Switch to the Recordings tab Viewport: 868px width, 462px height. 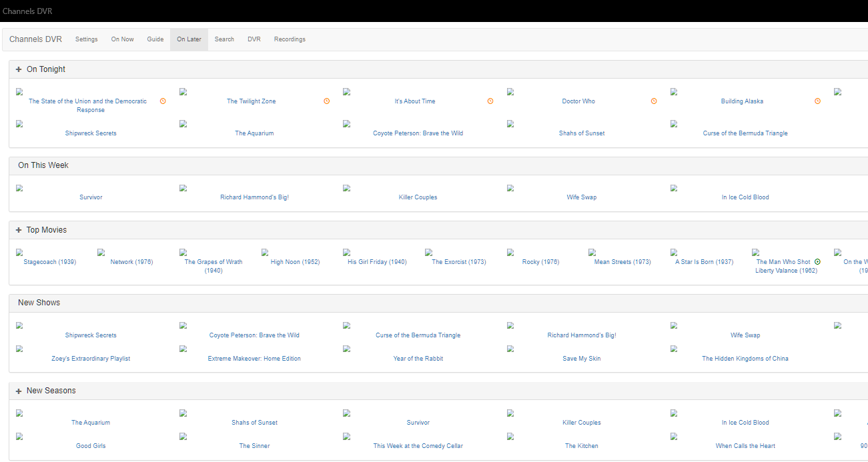point(290,39)
